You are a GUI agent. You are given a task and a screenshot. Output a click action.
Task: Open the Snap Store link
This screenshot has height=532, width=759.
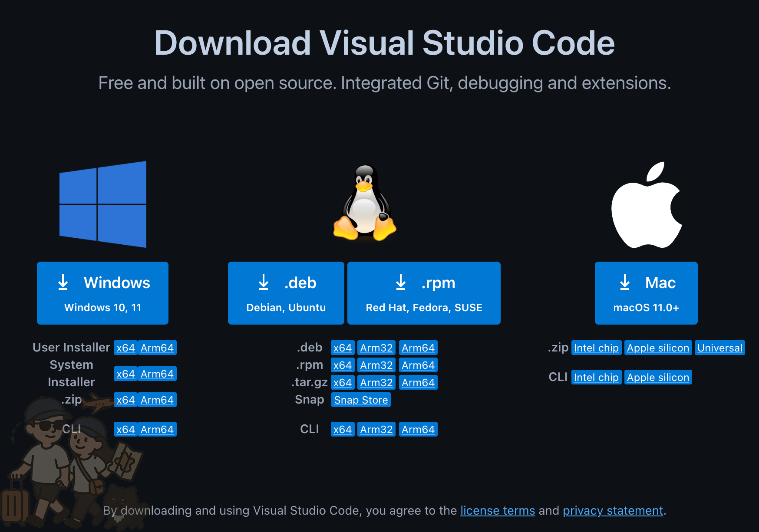pos(361,400)
